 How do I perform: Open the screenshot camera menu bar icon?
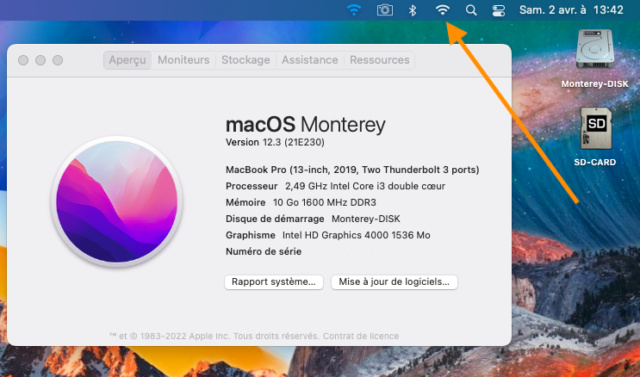point(385,10)
